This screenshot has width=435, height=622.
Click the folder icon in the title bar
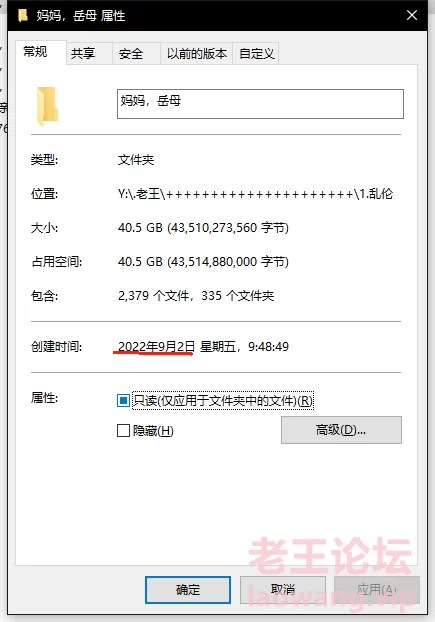(x=23, y=15)
